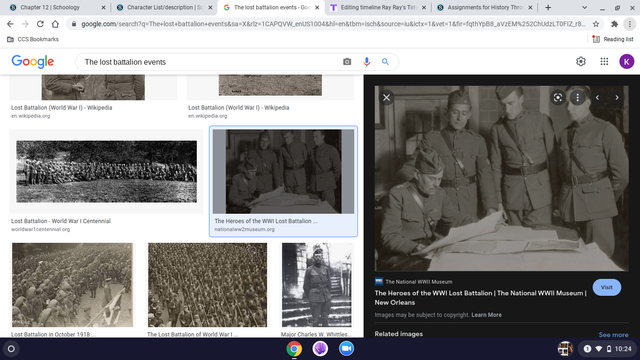Image resolution: width=640 pixels, height=360 pixels.
Task: Close the Editing timeline tab
Action: (x=424, y=7)
